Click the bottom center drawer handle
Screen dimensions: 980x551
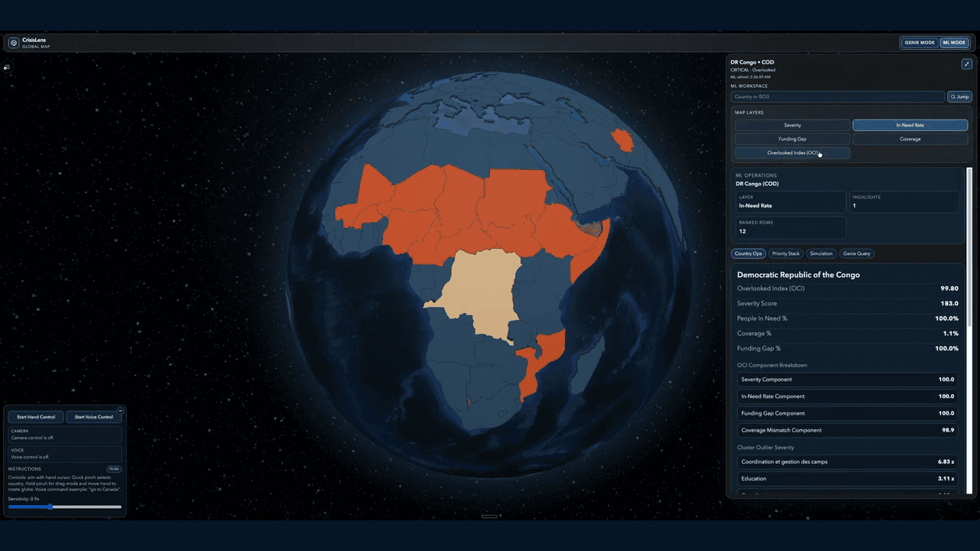[489, 517]
